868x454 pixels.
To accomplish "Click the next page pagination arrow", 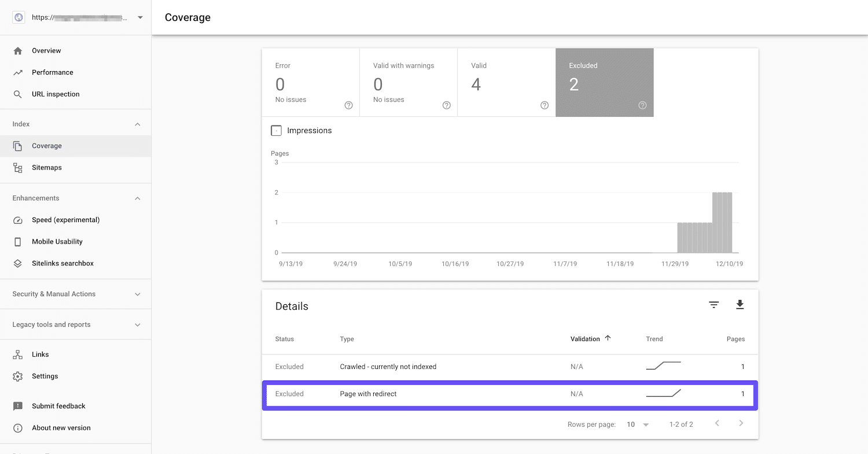I will pyautogui.click(x=741, y=424).
